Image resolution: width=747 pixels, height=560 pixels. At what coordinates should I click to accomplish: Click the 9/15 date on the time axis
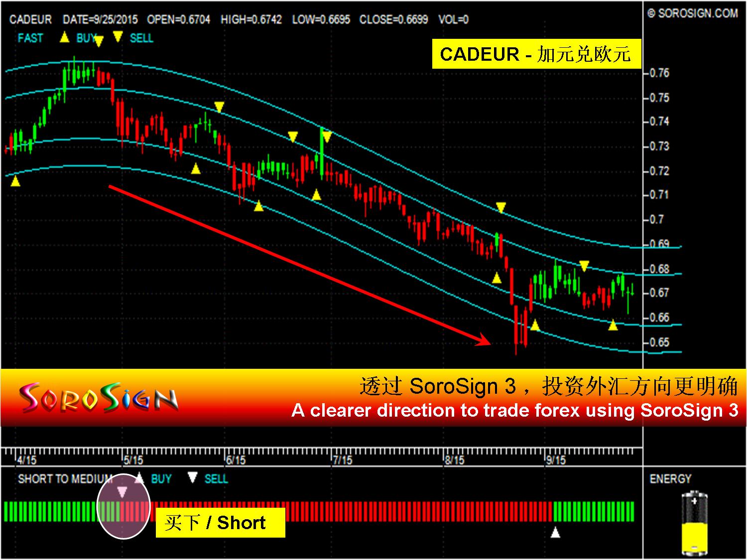tap(556, 459)
